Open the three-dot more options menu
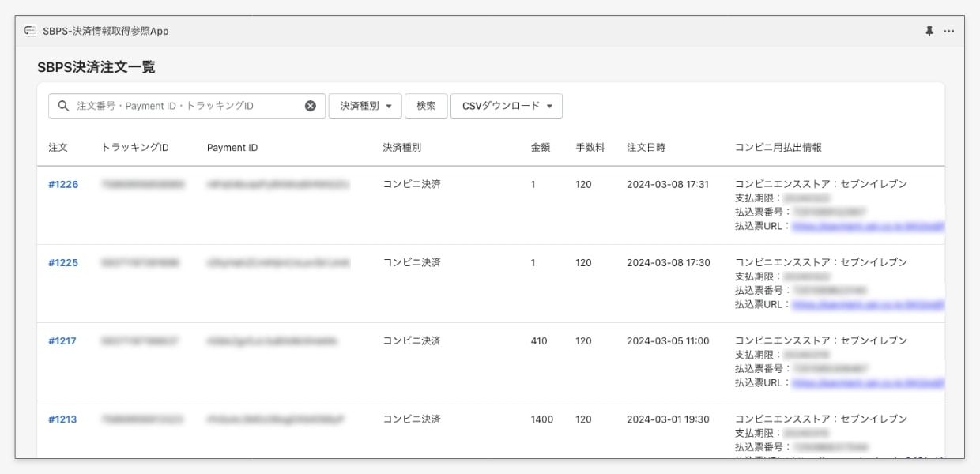Viewport: 980px width, 474px height. pyautogui.click(x=949, y=31)
